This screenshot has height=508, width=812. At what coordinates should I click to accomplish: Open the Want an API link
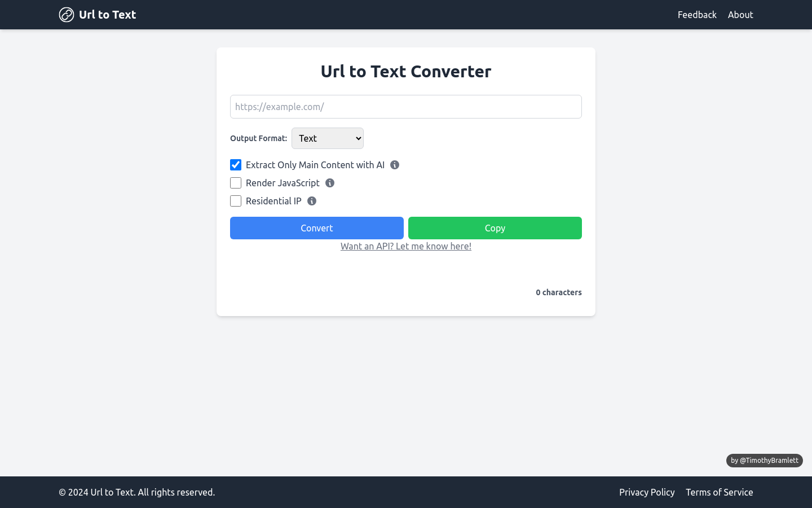(x=405, y=246)
